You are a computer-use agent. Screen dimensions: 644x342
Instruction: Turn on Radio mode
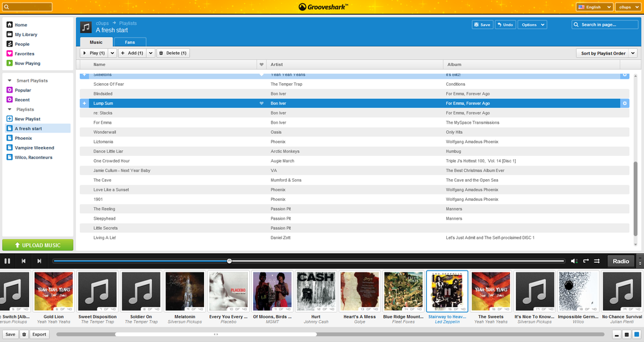[x=621, y=261]
